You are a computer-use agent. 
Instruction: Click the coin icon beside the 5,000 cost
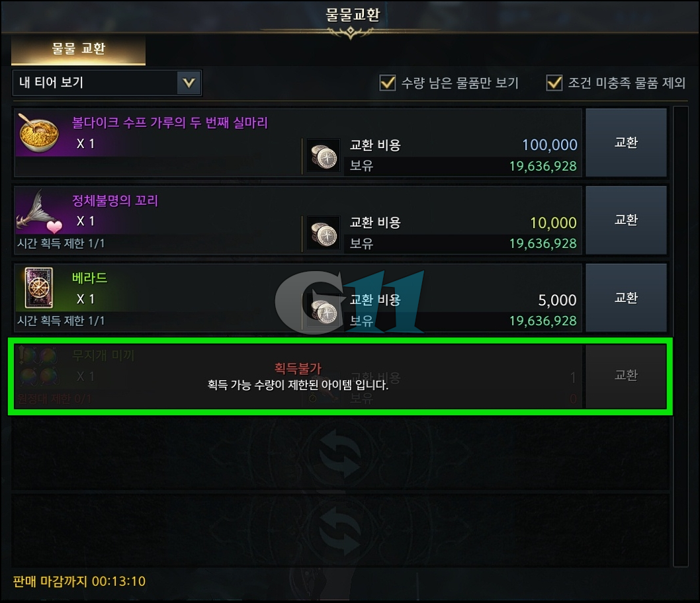[324, 311]
